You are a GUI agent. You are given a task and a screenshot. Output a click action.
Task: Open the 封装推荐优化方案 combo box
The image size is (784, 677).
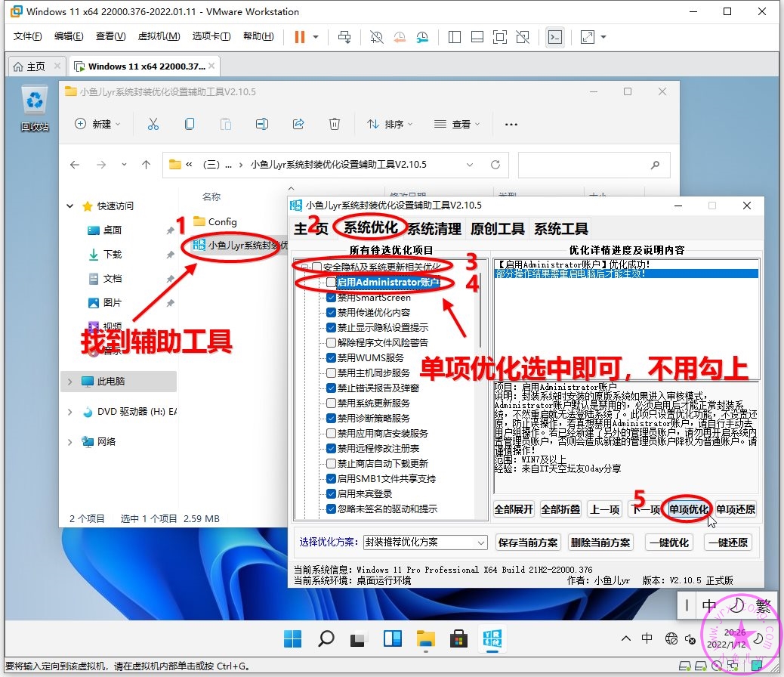click(425, 543)
